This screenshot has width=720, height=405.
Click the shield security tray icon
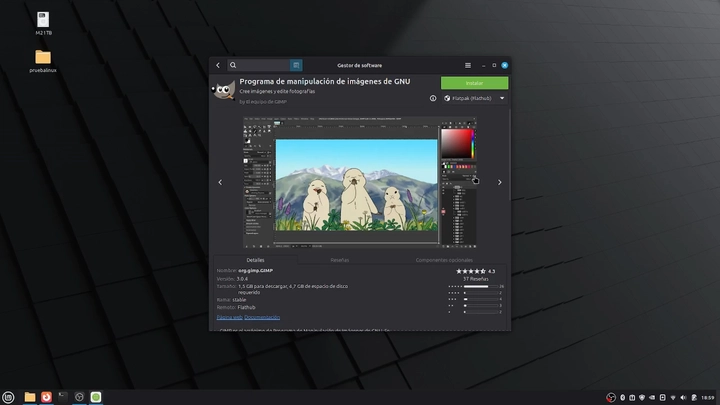click(642, 398)
